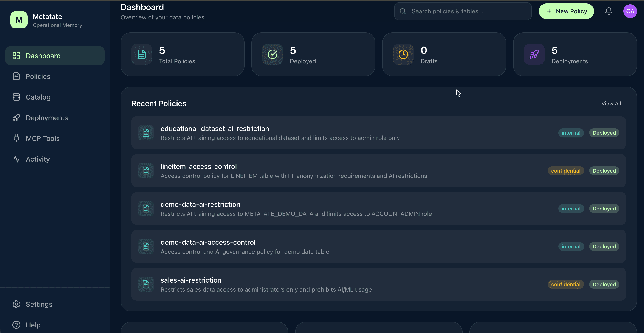Open the Help question mark icon
The width and height of the screenshot is (644, 333).
16,325
